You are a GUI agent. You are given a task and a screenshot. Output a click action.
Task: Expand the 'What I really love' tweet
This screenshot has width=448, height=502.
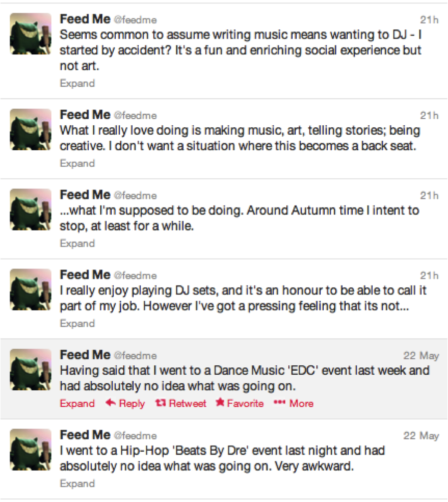[77, 163]
